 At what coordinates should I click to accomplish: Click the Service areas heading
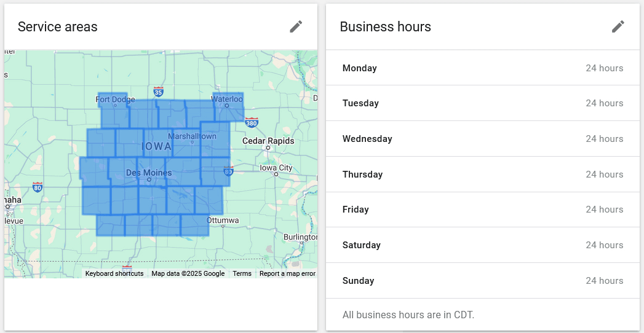pyautogui.click(x=57, y=26)
